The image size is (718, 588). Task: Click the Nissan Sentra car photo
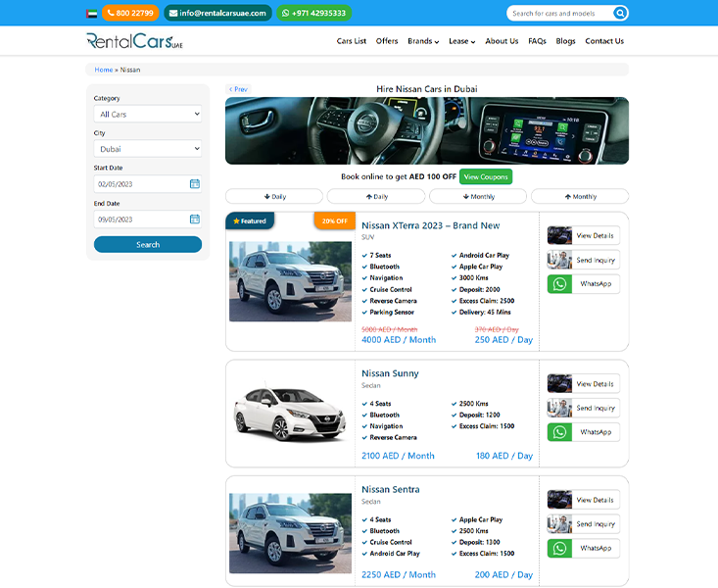[290, 533]
